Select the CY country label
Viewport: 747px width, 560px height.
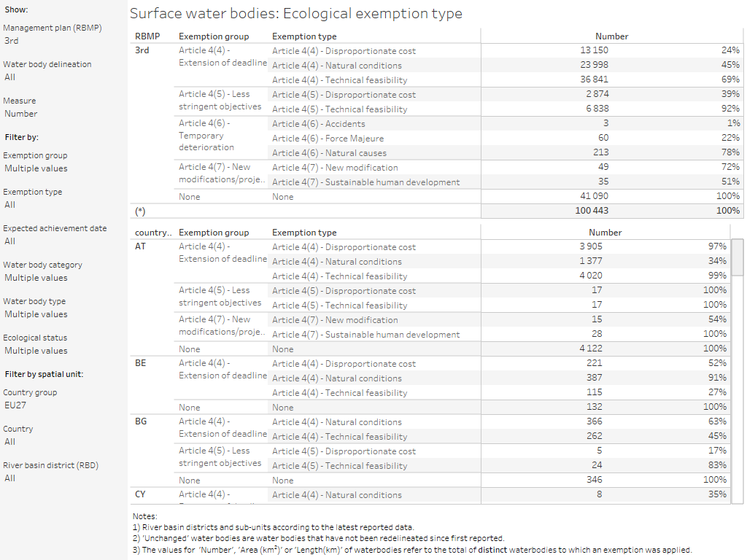[140, 494]
